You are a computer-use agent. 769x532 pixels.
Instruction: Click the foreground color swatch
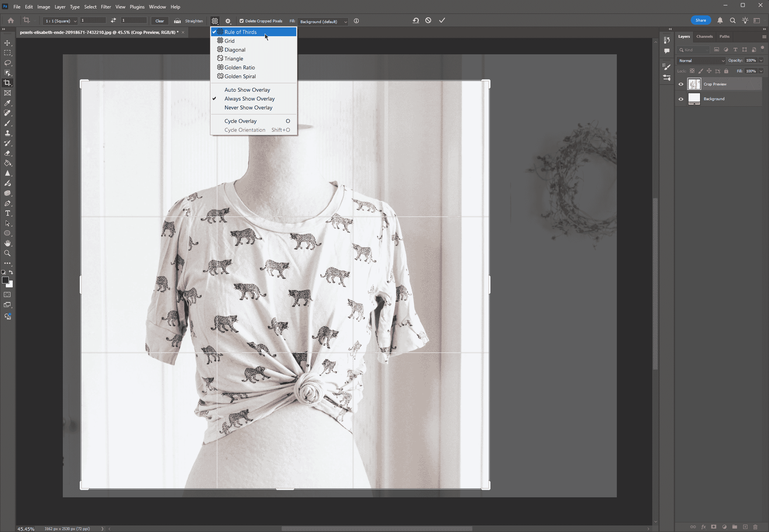[x=5, y=280]
